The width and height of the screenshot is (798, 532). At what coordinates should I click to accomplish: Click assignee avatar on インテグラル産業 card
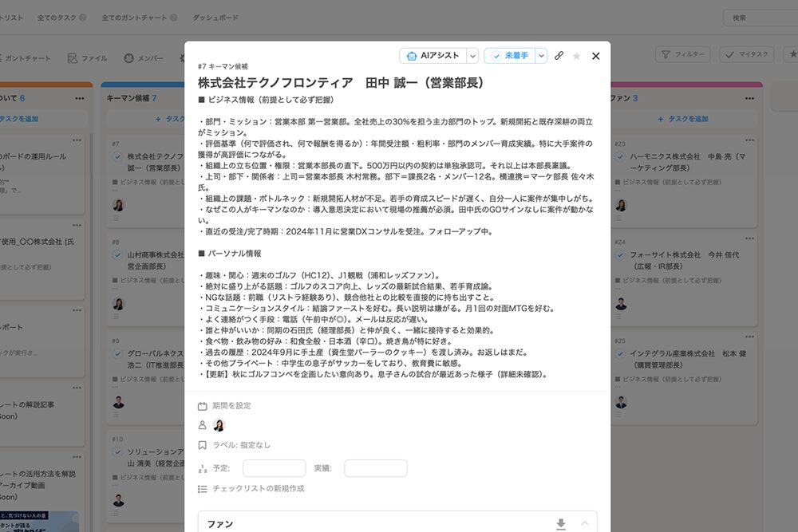coord(621,402)
